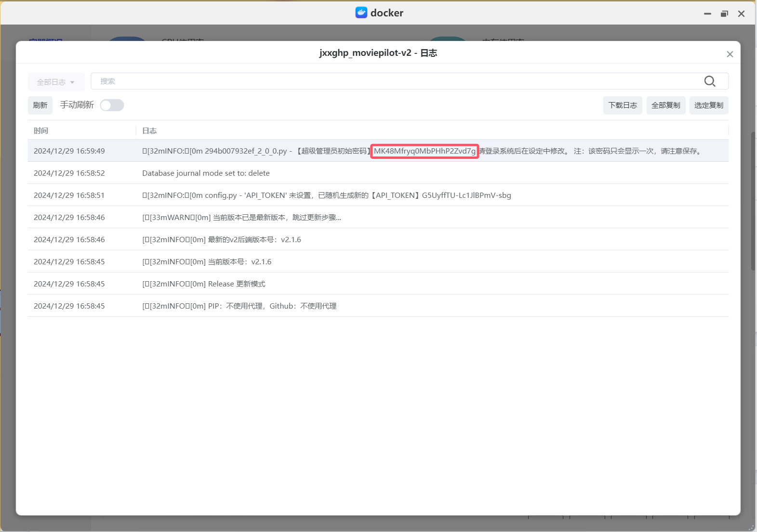Open the 全部日志 filter dropdown
Screen dimensions: 757x532
pos(56,82)
